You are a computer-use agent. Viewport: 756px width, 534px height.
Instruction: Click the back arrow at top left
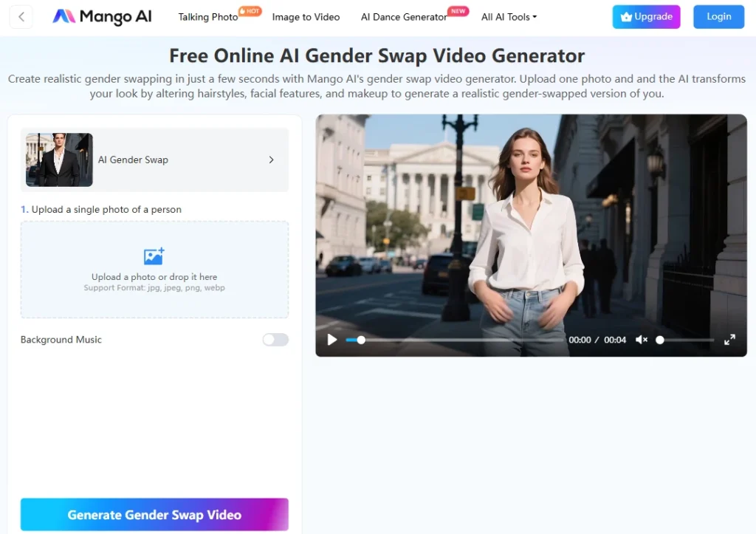pyautogui.click(x=21, y=16)
